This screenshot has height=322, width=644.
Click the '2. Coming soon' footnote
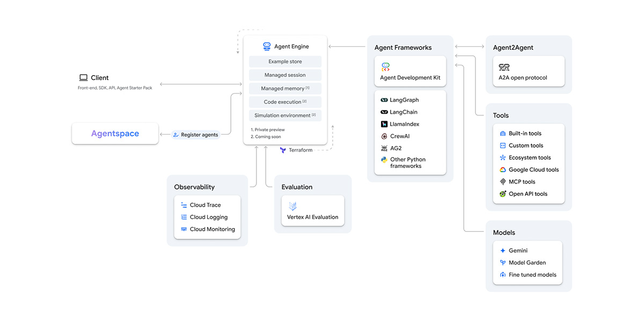[x=266, y=137]
